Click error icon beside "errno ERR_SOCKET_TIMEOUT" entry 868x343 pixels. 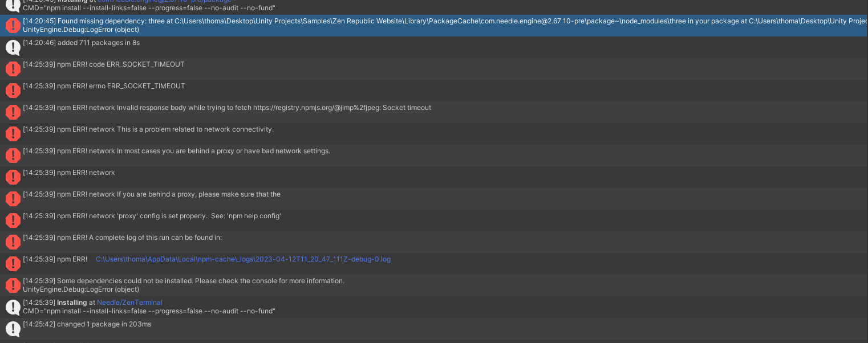click(13, 91)
